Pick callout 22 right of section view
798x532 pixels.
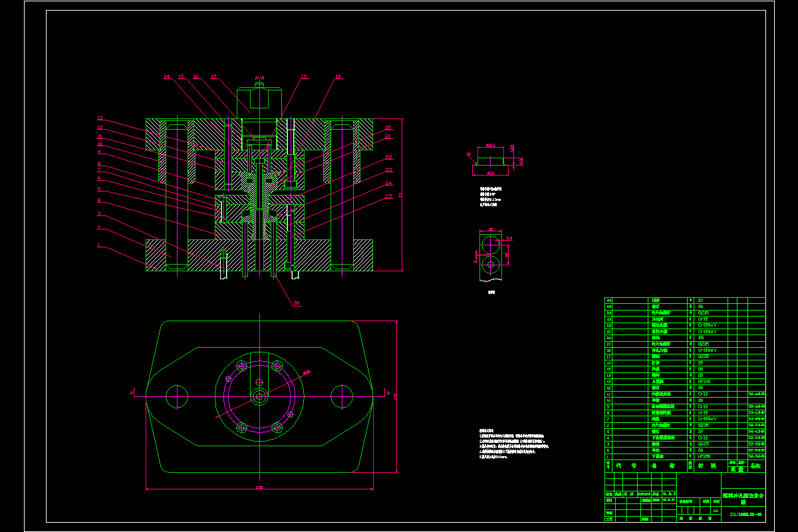388,157
